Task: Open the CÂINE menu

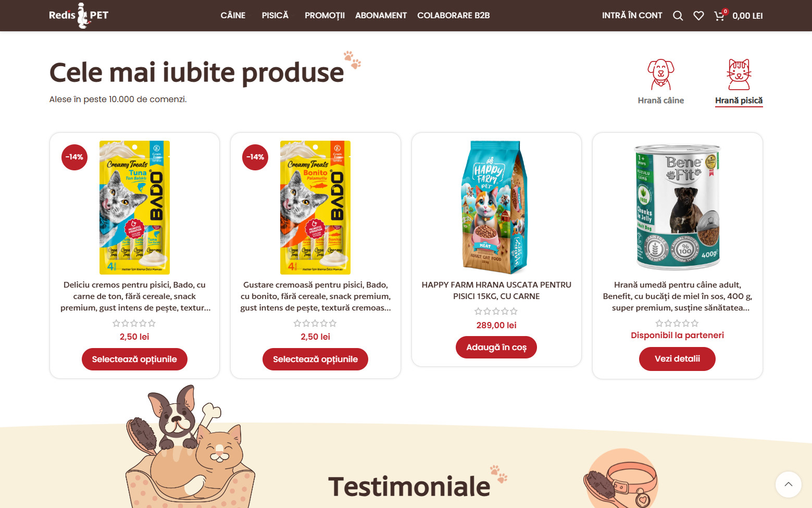Action: [233, 16]
